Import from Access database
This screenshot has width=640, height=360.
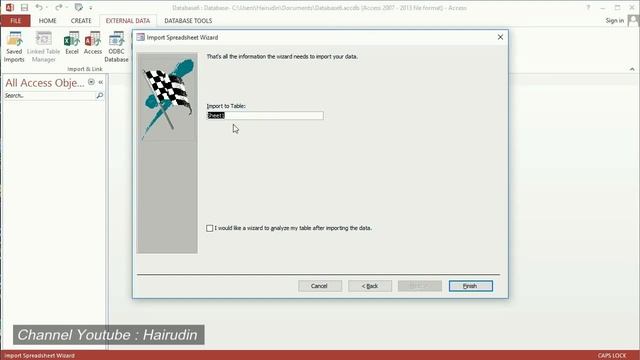point(93,43)
